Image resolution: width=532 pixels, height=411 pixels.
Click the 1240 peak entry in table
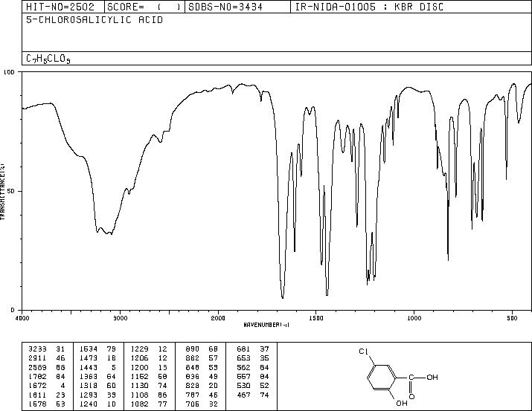point(97,404)
